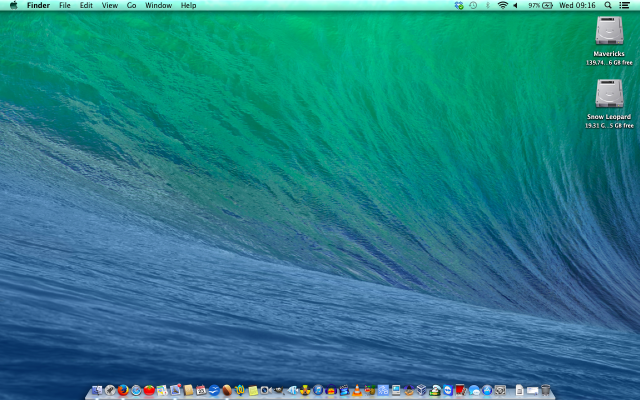This screenshot has height=400, width=640.
Task: Open the Apple menu
Action: point(13,5)
